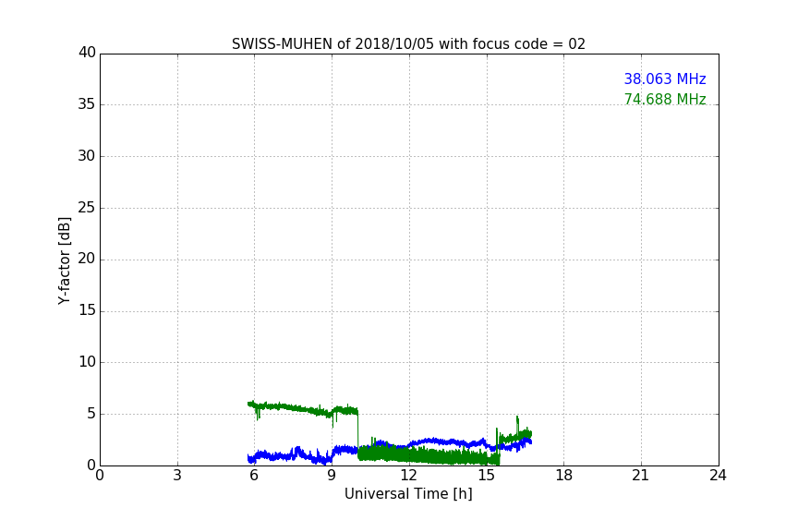Image resolution: width=798 pixels, height=532 pixels.
Task: Click x-axis tick value 9
Action: [332, 476]
